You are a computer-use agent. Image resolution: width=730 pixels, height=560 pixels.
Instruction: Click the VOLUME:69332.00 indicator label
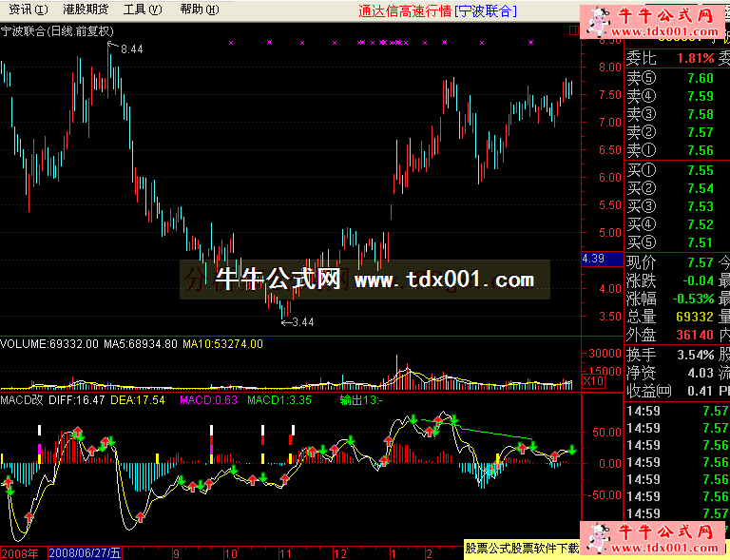click(x=49, y=344)
